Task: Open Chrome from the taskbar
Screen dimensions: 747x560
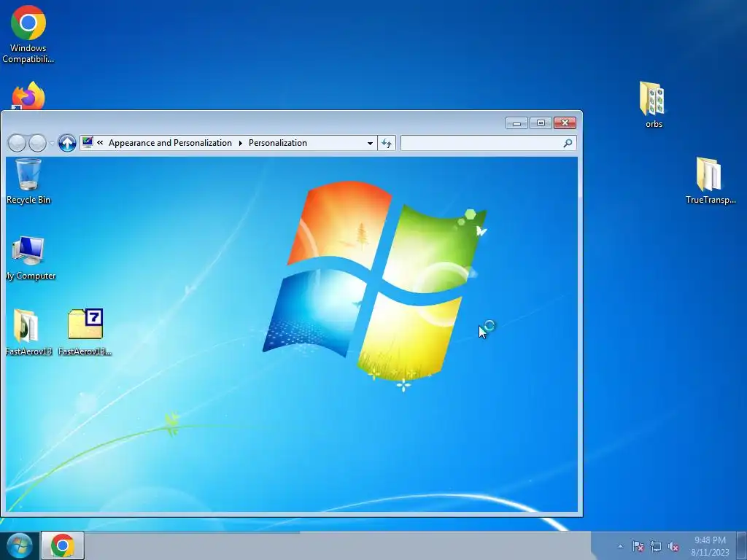Action: 63,545
